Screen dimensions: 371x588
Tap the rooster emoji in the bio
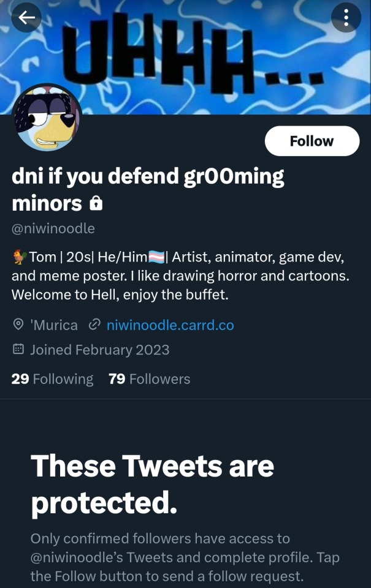pyautogui.click(x=19, y=258)
